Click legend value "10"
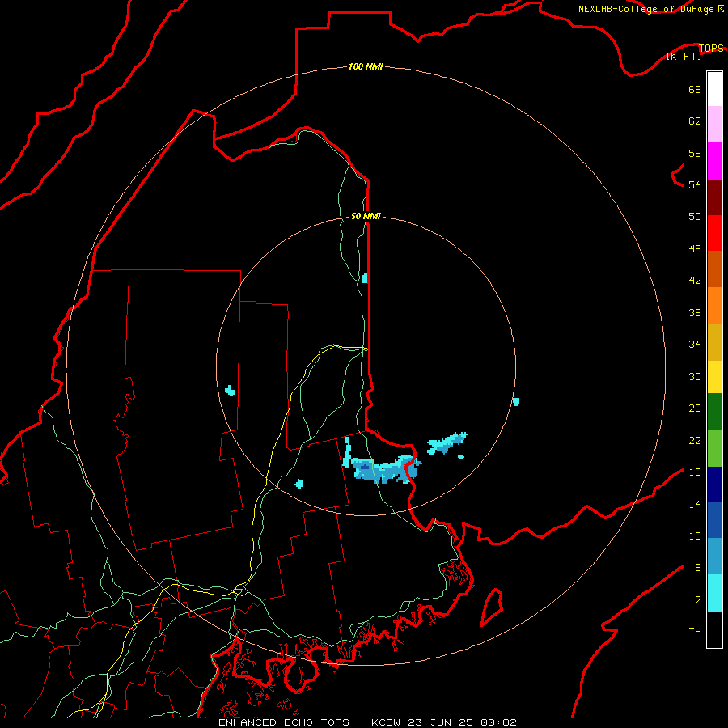Image resolution: width=728 pixels, height=728 pixels. (695, 535)
